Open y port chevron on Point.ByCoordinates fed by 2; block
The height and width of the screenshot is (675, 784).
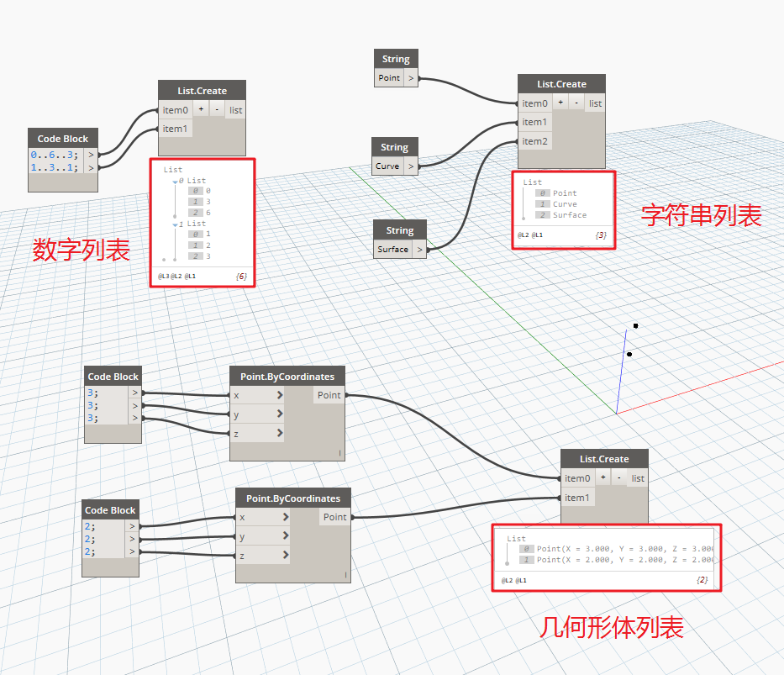(x=286, y=536)
